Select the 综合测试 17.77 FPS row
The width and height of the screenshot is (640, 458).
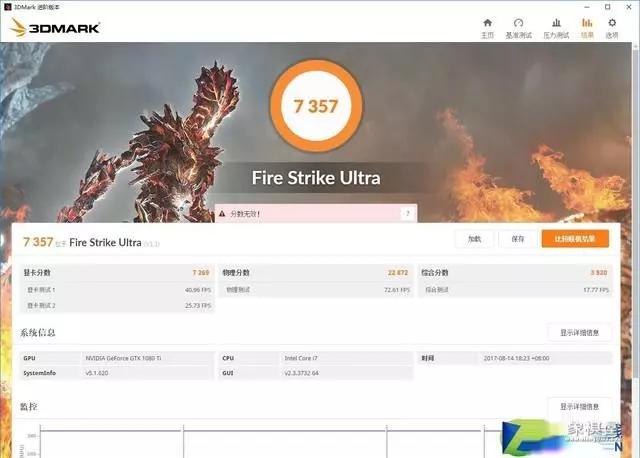(515, 290)
